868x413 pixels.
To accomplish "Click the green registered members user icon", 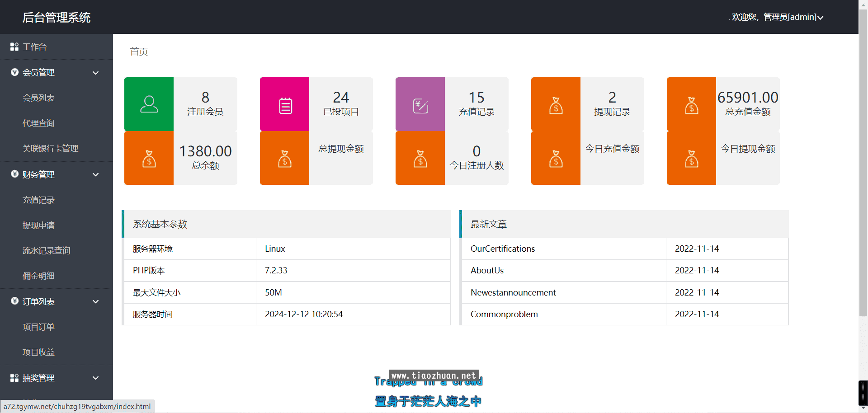I will [x=149, y=104].
